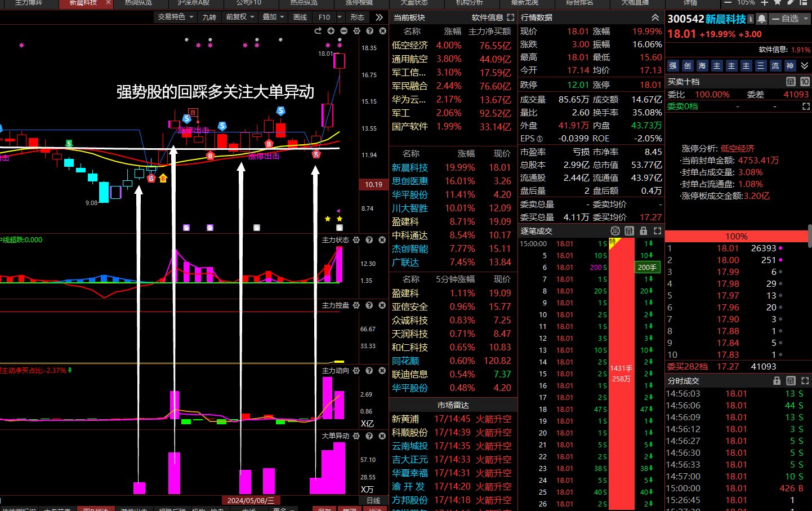Switch to the 公司F10 tab

[248, 3]
